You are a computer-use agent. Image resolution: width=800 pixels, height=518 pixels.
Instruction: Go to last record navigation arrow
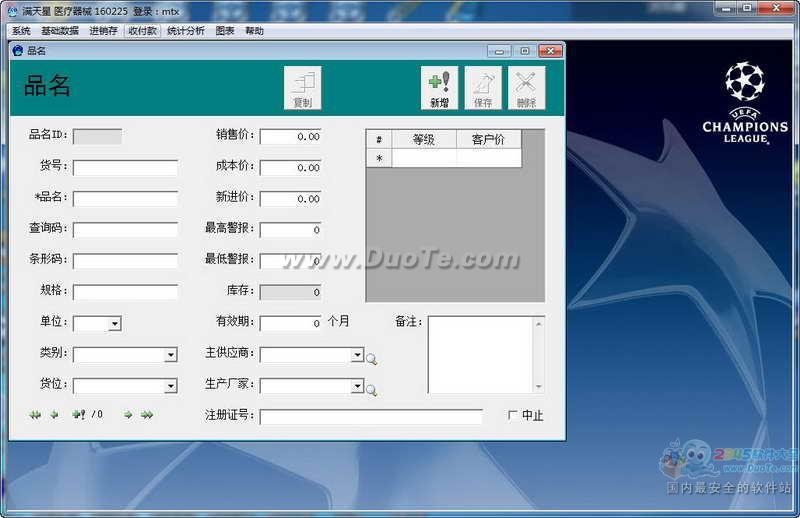click(147, 415)
